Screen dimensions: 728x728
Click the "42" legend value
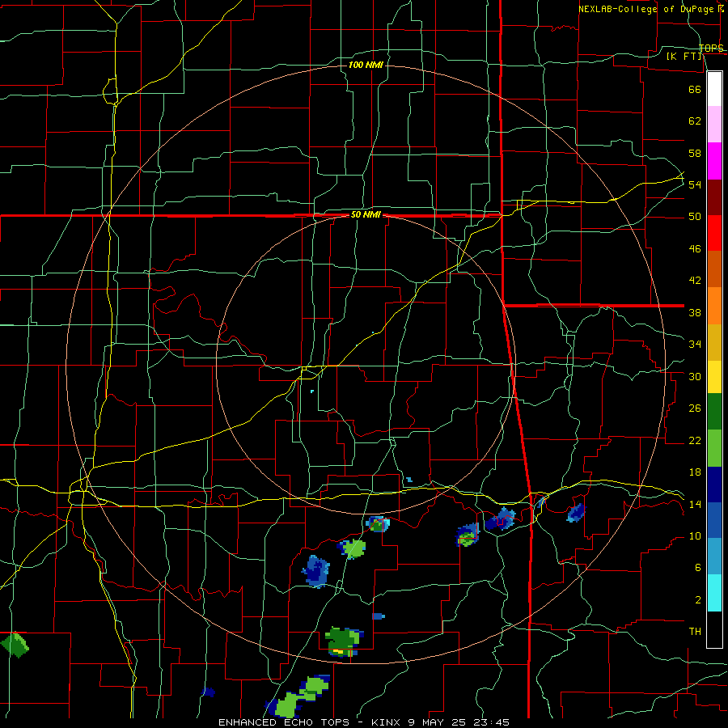695,281
